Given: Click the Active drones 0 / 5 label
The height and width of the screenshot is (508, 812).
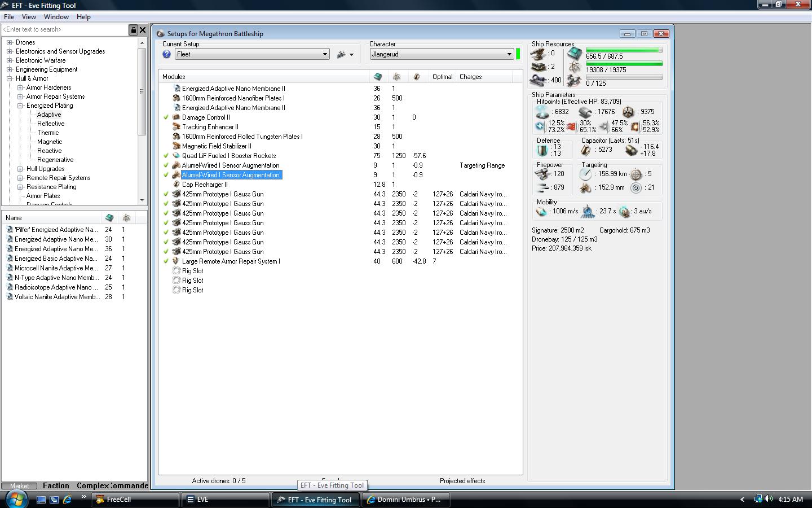Looking at the screenshot, I should click(x=219, y=481).
